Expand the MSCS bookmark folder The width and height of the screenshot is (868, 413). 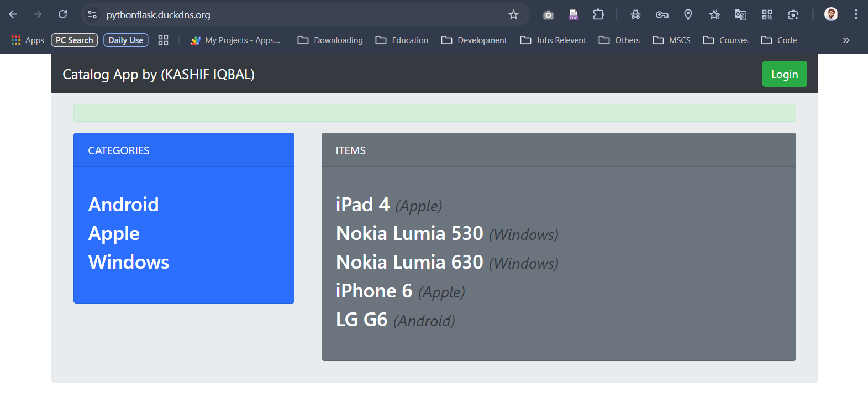(672, 40)
